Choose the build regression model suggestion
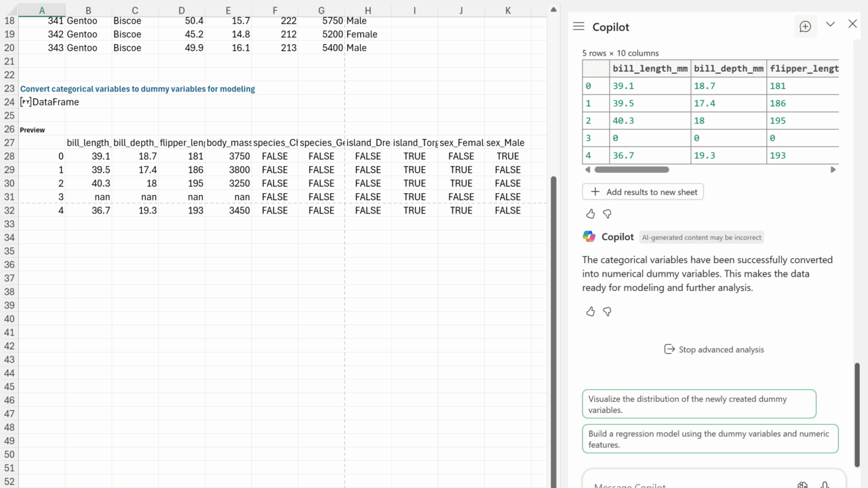The image size is (868, 488). 709,439
